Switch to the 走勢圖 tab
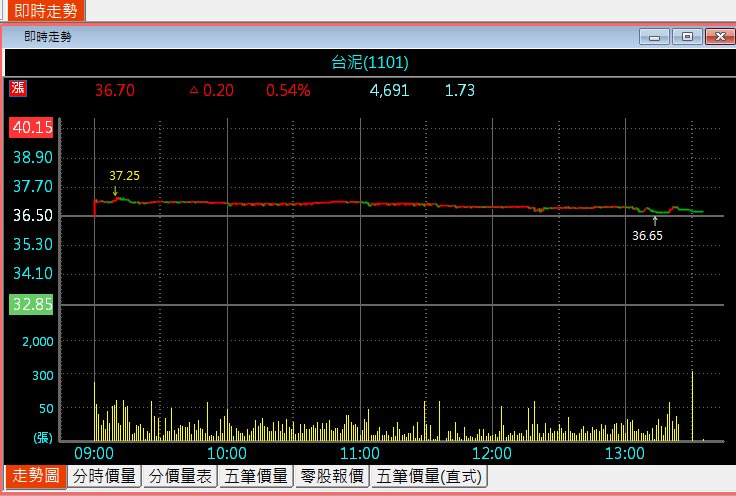The image size is (736, 496). click(x=35, y=477)
